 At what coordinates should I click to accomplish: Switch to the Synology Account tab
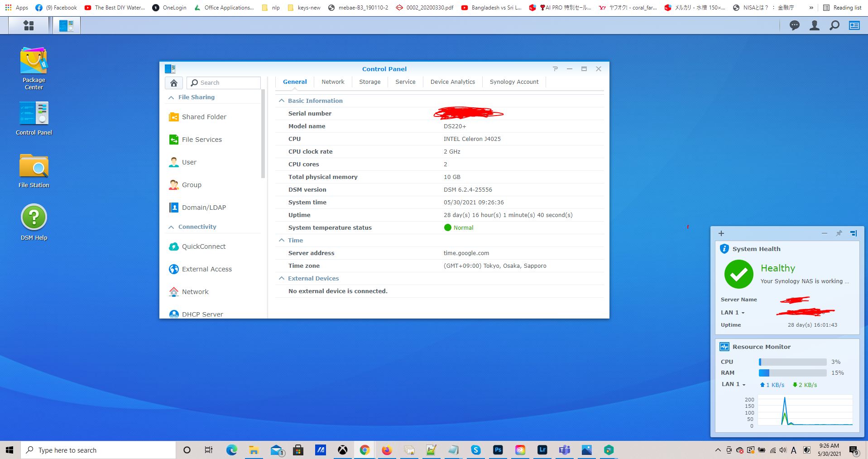tap(514, 82)
